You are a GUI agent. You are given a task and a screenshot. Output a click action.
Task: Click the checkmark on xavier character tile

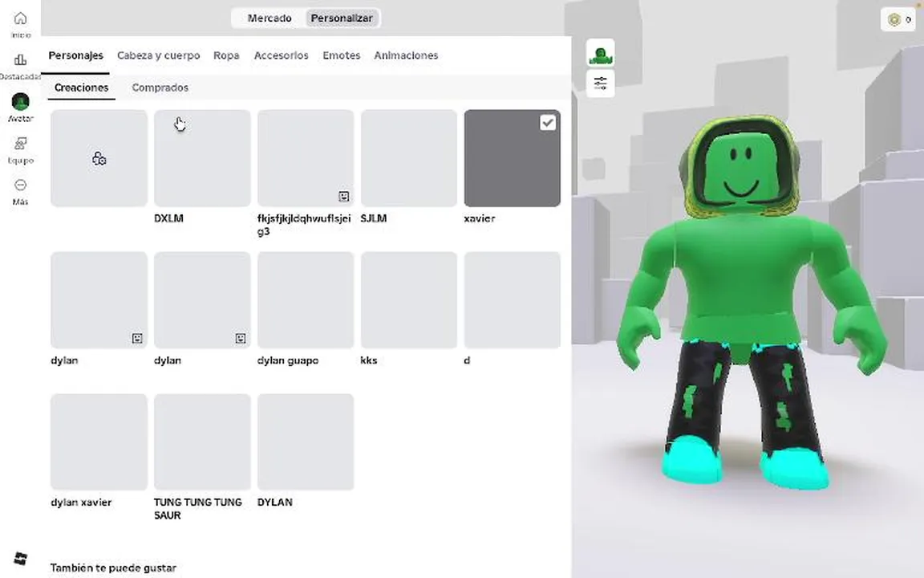[x=548, y=123]
